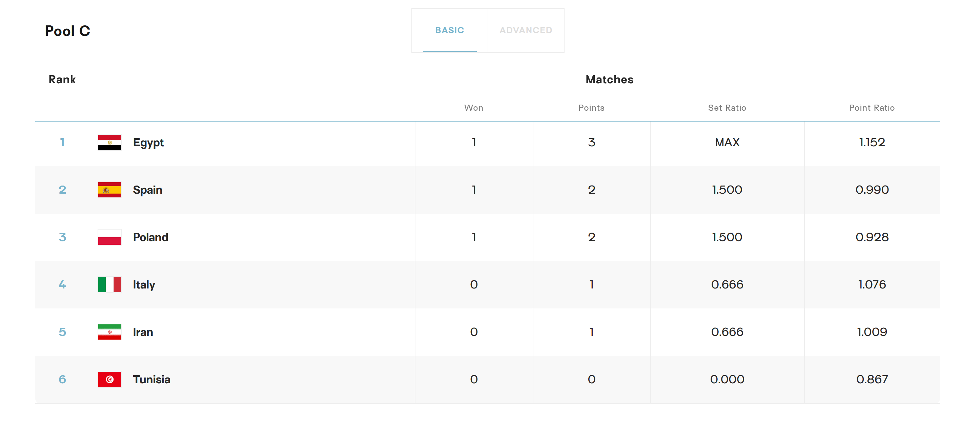The image size is (980, 430).
Task: Switch to the Basic tab
Action: click(x=449, y=30)
